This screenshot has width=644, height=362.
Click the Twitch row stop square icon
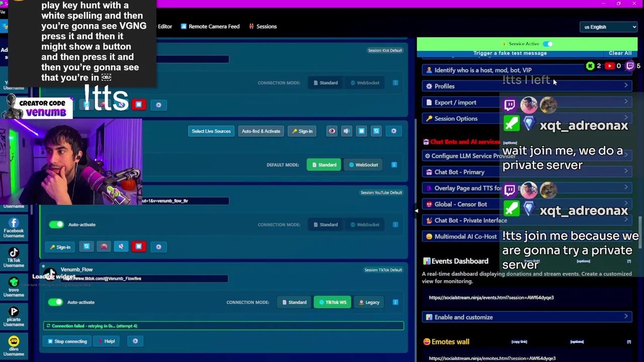(x=361, y=131)
